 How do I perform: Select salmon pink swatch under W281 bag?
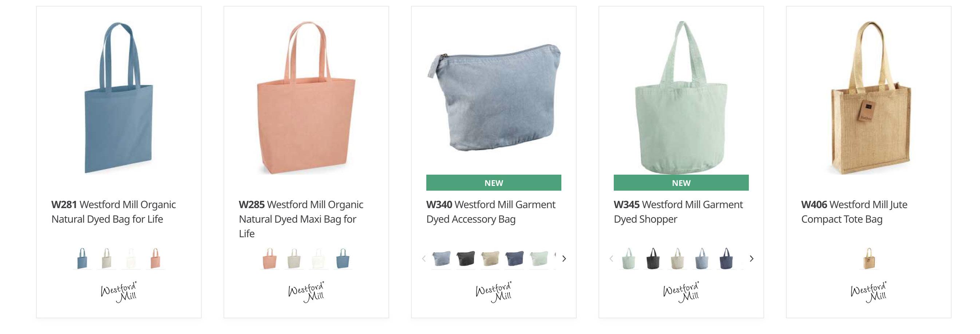155,259
